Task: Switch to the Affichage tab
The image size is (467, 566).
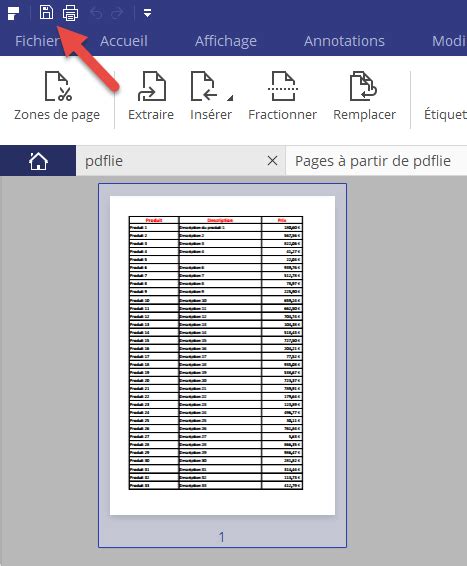Action: pyautogui.click(x=226, y=41)
